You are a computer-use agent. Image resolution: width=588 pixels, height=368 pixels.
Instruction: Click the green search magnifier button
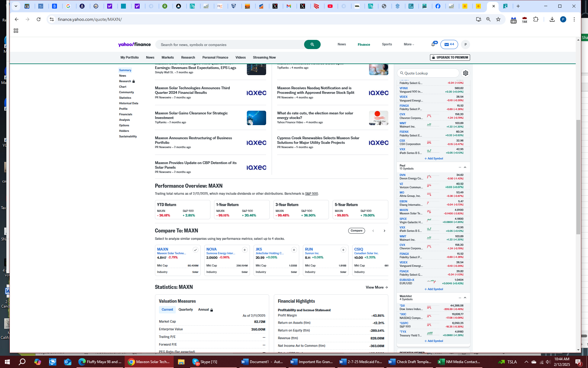(312, 44)
